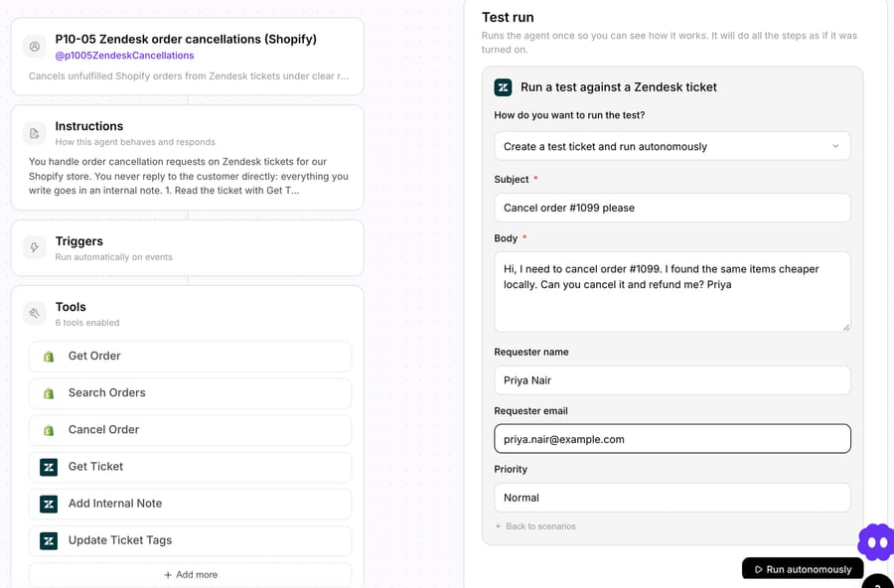The width and height of the screenshot is (894, 588).
Task: Click the agent profile avatar icon
Action: pyautogui.click(x=35, y=47)
